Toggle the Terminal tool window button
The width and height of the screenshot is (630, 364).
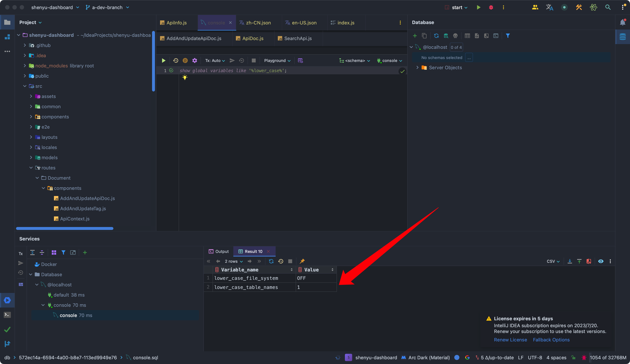coord(7,315)
